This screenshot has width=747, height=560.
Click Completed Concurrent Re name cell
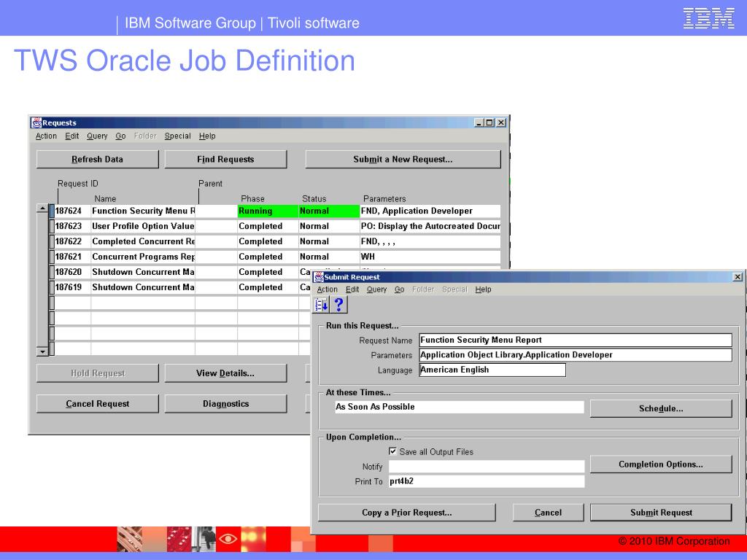tap(143, 241)
